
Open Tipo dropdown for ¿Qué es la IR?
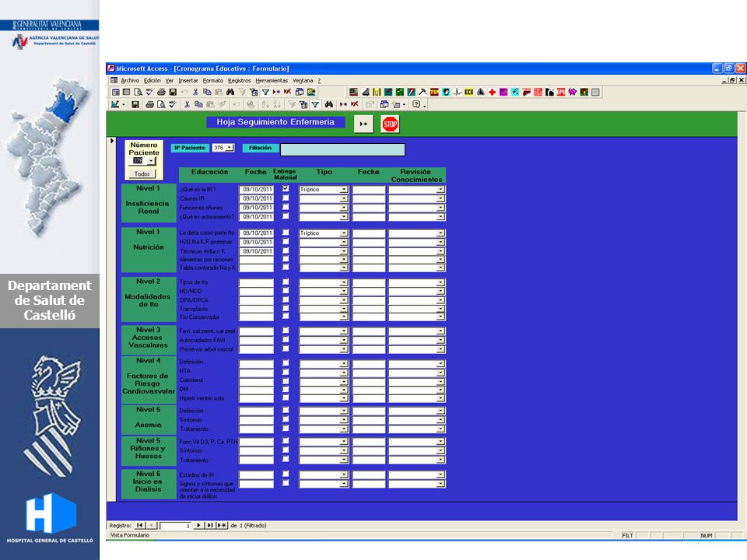[x=343, y=190]
